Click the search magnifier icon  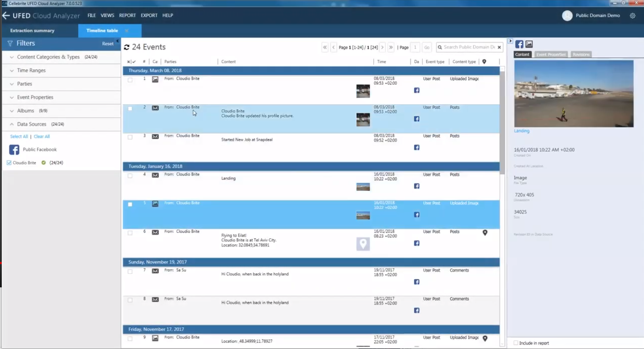pyautogui.click(x=440, y=47)
